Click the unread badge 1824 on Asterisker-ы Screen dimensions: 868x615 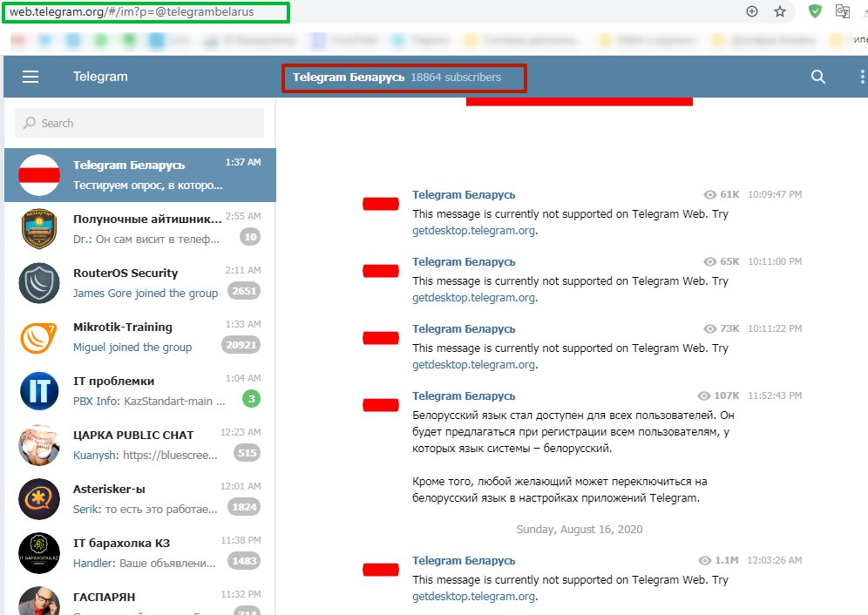point(244,506)
